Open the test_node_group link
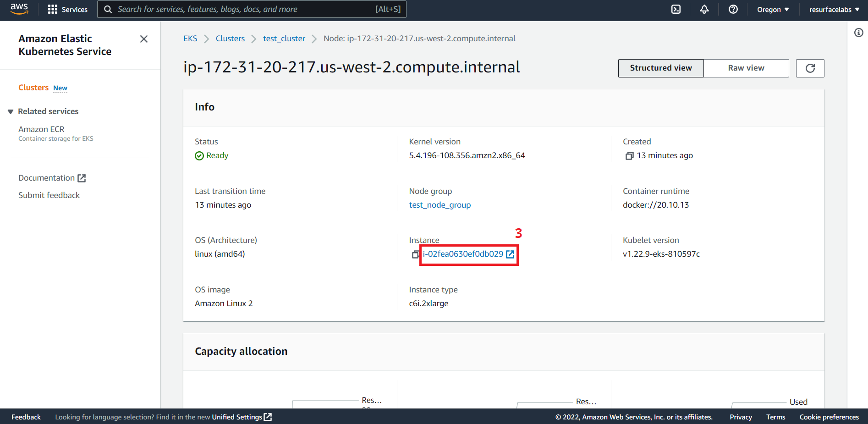This screenshot has height=424, width=868. coord(440,205)
